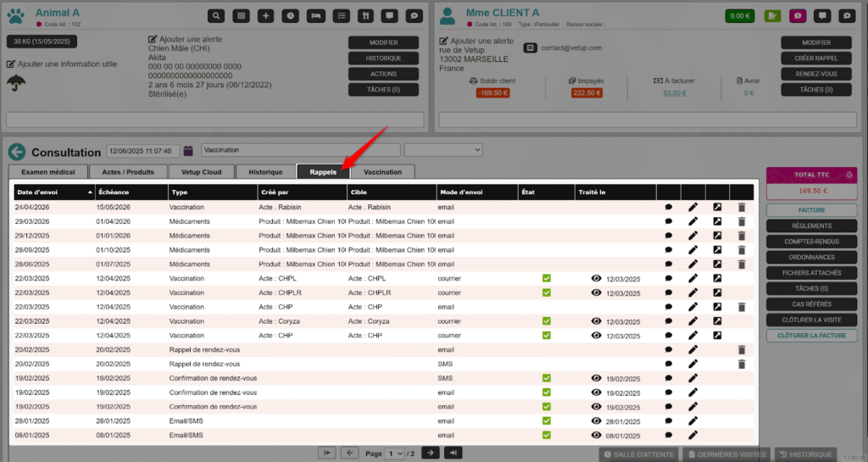Click the plus icon in animal toolbar
This screenshot has height=462, width=868.
point(265,15)
